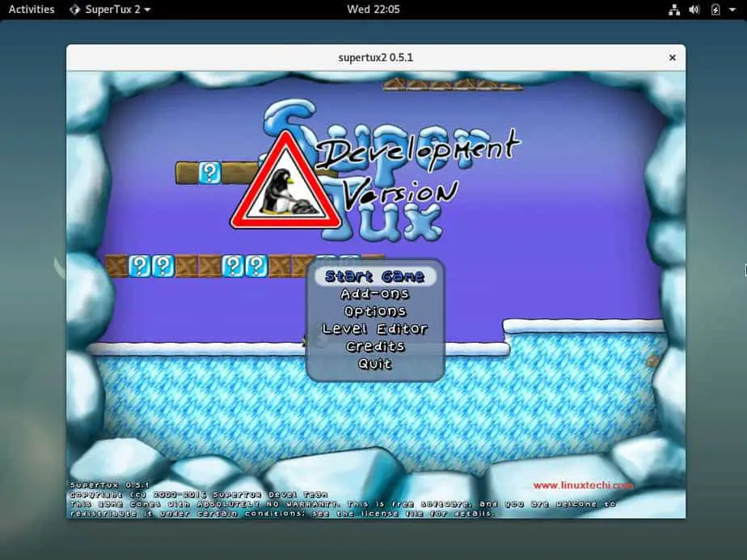Choose Quit from the game menu
Screen dimensions: 747x560
(x=375, y=364)
